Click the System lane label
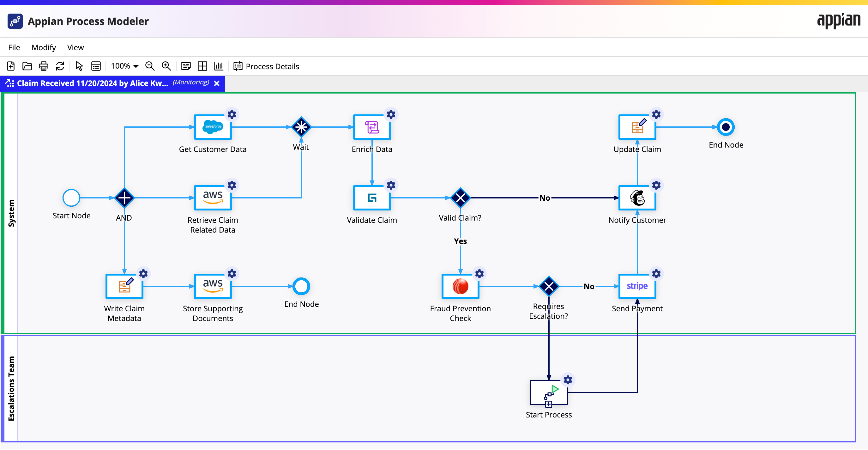 [11, 213]
